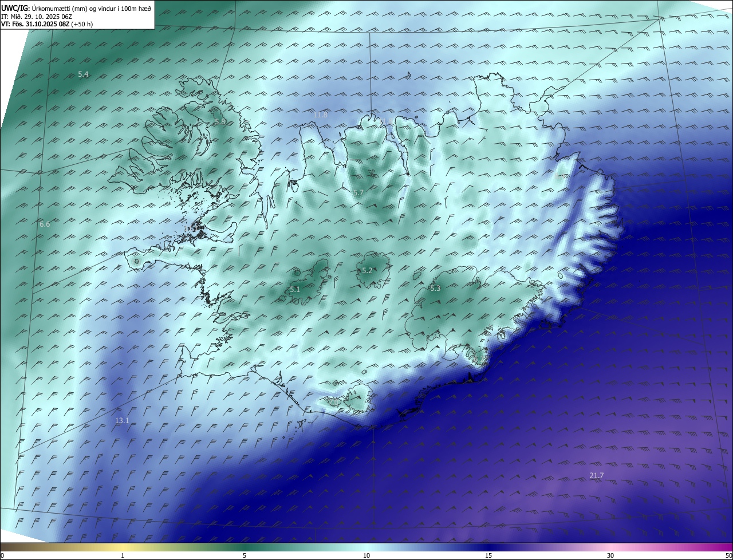Click the IT initialization time line
Image resolution: width=733 pixels, height=560 pixels.
click(36, 17)
